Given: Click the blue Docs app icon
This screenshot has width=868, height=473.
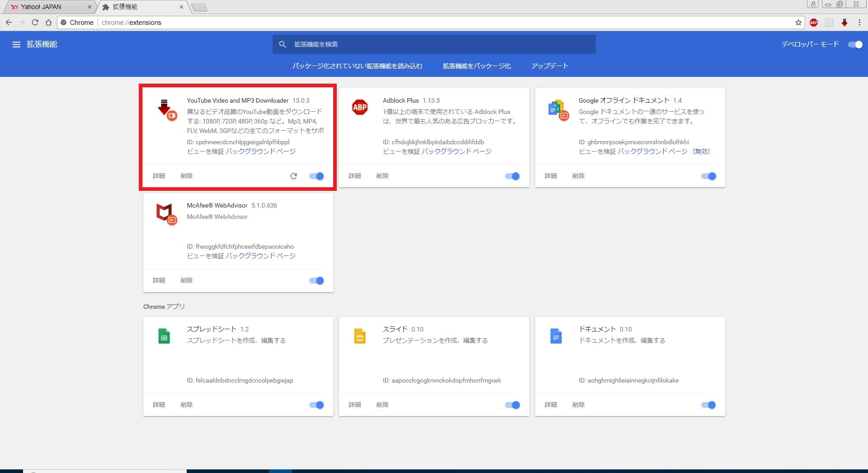Looking at the screenshot, I should [x=556, y=336].
